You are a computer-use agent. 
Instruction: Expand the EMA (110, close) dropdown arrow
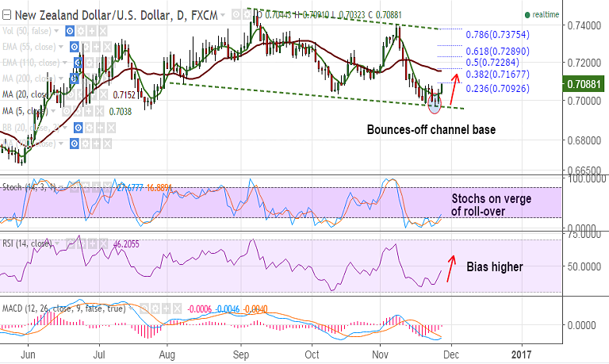(65, 63)
